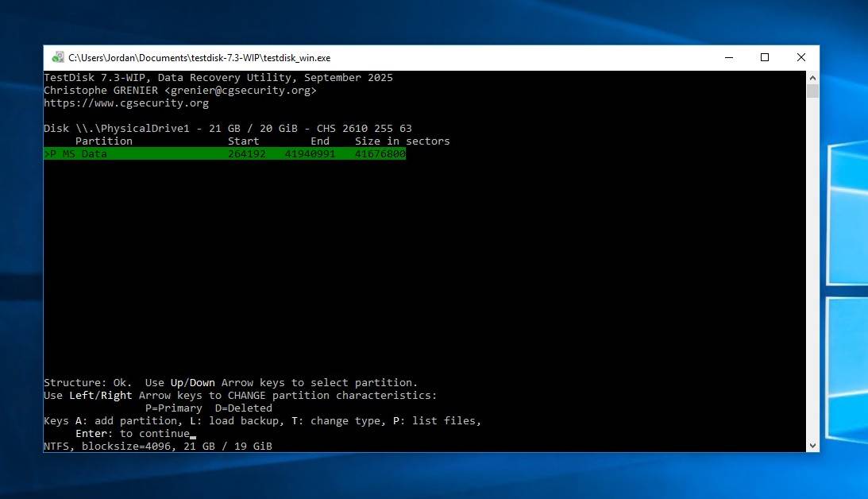Image resolution: width=868 pixels, height=499 pixels.
Task: Click the https://www.cgsecurity.org URL
Action: click(126, 103)
